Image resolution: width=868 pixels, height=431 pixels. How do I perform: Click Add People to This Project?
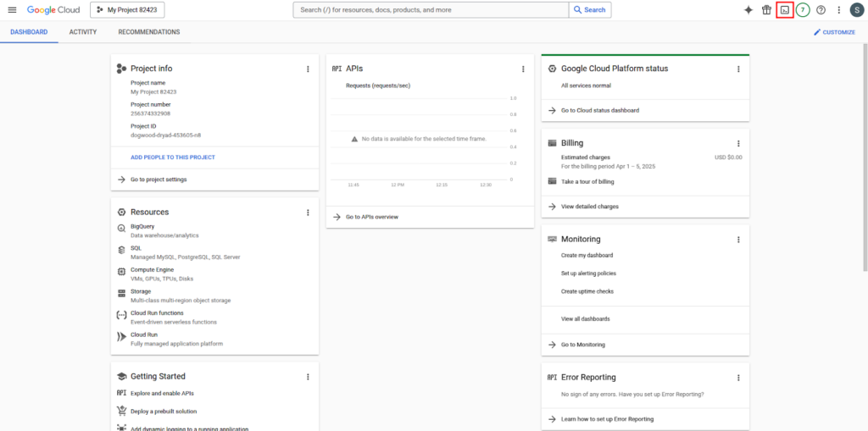pyautogui.click(x=173, y=157)
